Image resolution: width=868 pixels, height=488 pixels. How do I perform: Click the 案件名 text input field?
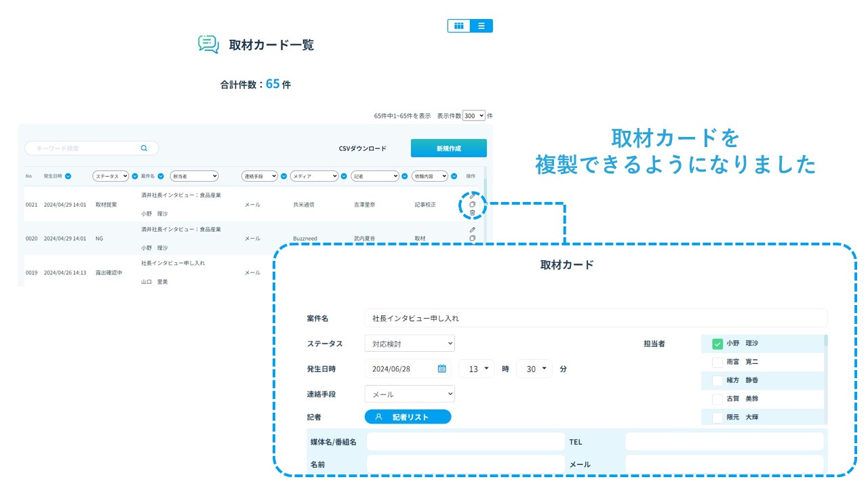[x=595, y=318]
